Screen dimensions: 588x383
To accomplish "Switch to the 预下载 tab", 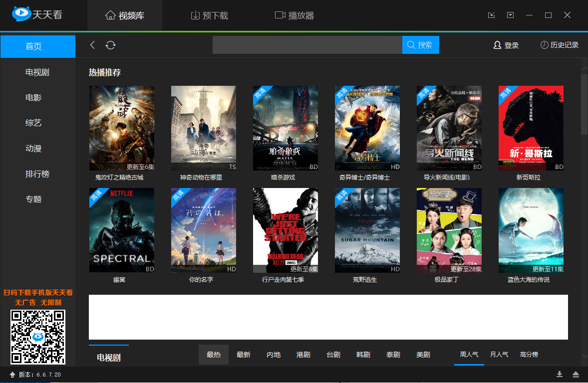I will 210,15.
